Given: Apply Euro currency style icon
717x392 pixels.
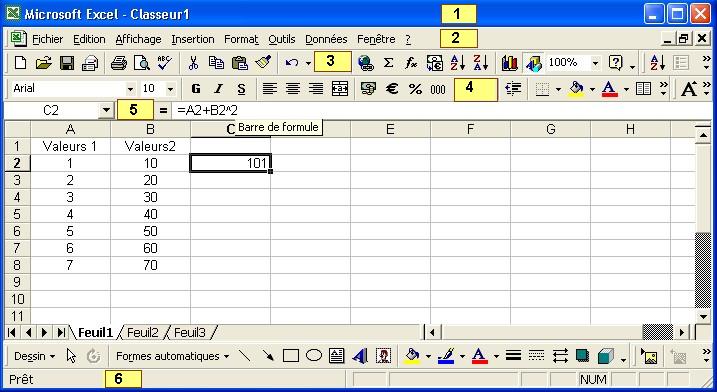Looking at the screenshot, I should (392, 88).
